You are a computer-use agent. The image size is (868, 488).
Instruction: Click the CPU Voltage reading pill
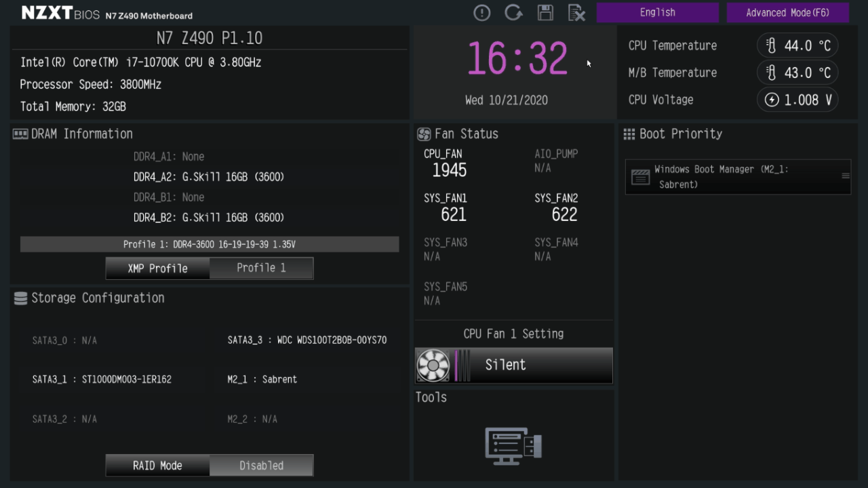click(797, 100)
